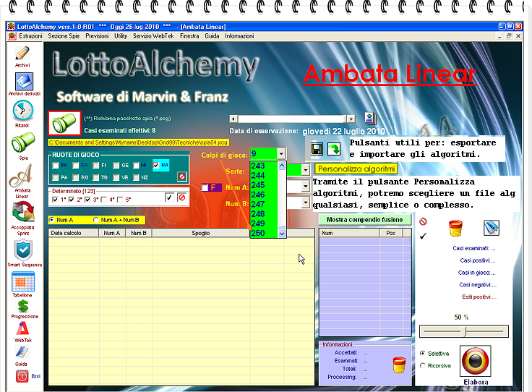Click the red-framed flashlight spia loader

[x=64, y=123]
